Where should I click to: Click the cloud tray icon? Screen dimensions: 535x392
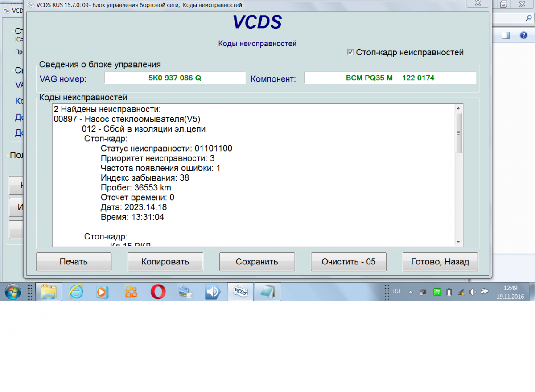485,292
